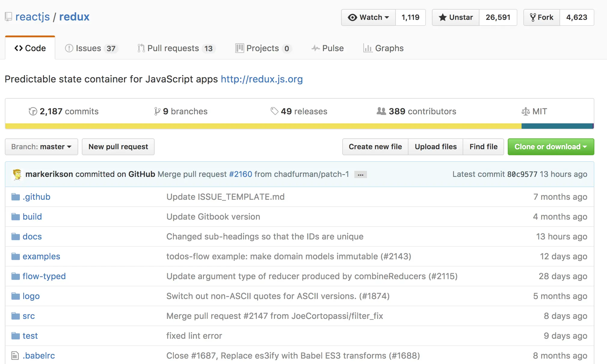
Task: Expand Clone or download menu
Action: (550, 147)
